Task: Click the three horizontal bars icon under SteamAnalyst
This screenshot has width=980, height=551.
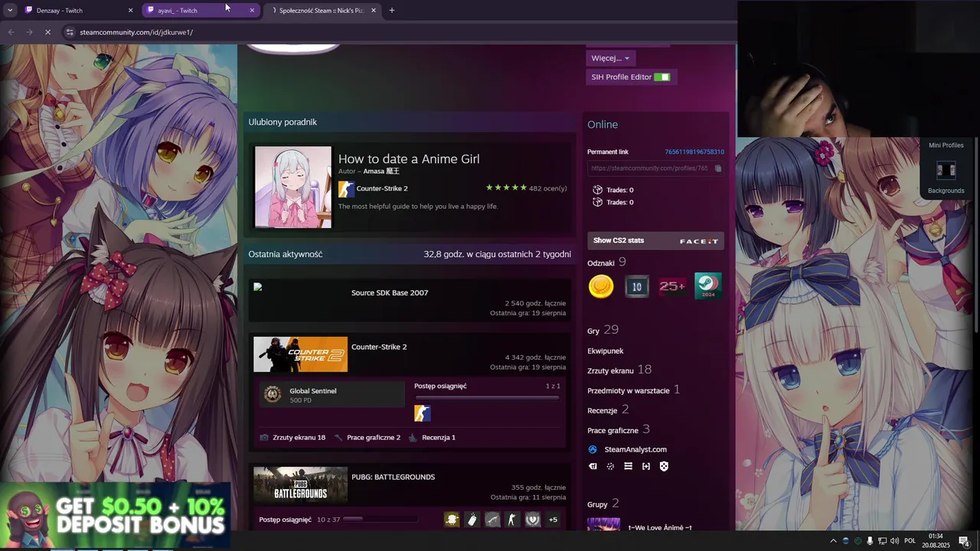Action: point(628,466)
